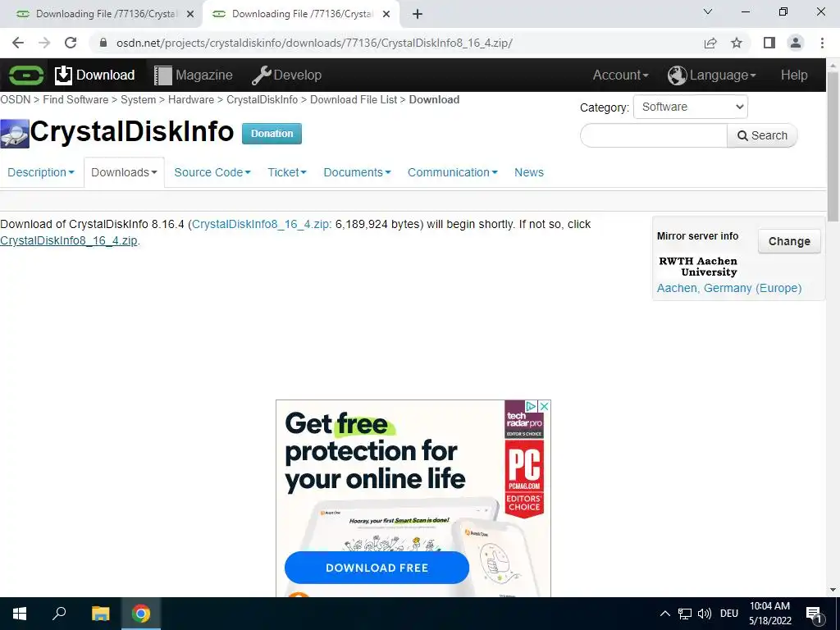This screenshot has height=630, width=840.
Task: Open the network tray icon
Action: click(x=685, y=614)
